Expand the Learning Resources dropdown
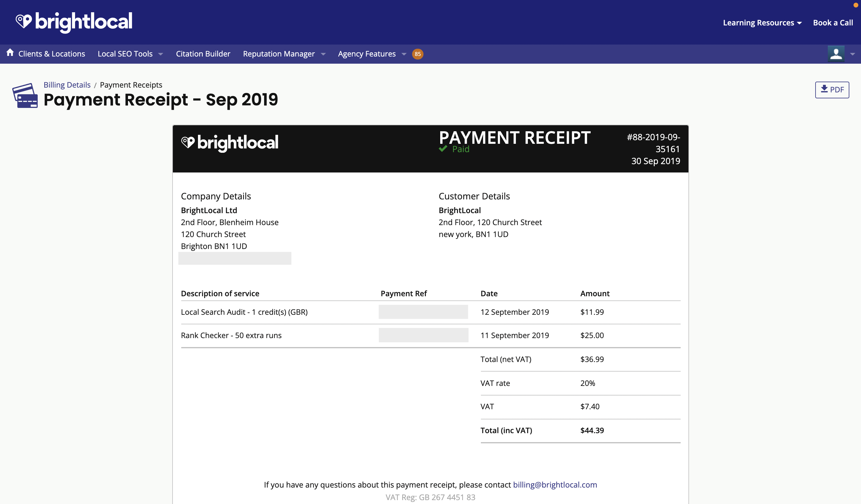This screenshot has height=504, width=861. (762, 22)
